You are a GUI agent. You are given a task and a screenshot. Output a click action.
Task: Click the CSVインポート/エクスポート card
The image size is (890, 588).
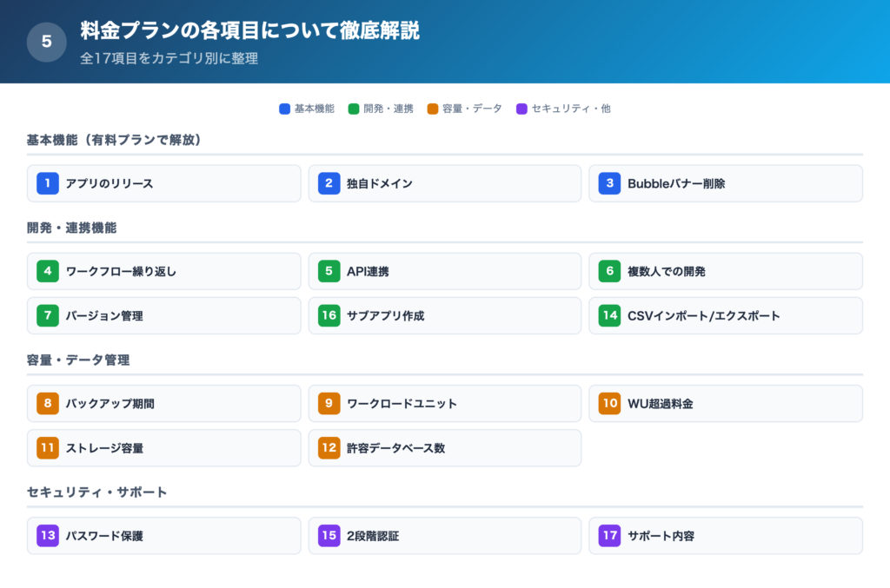tap(725, 315)
